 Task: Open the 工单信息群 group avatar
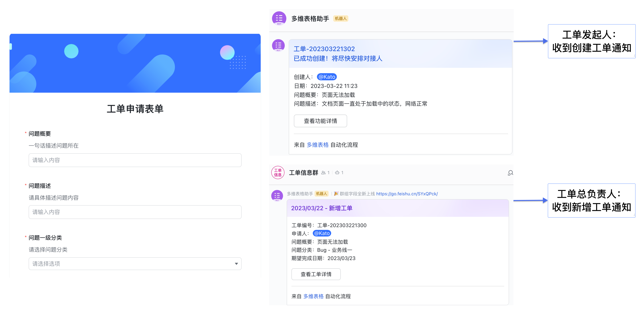click(278, 173)
